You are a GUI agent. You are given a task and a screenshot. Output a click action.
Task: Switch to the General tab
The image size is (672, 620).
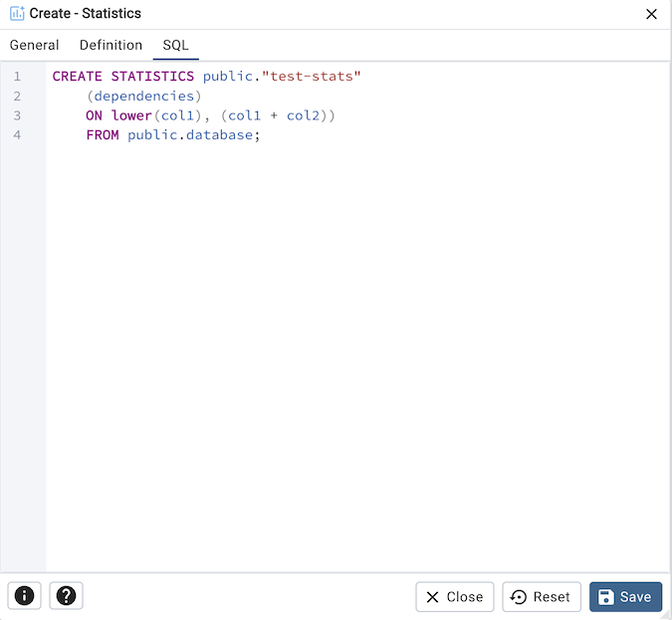(34, 45)
